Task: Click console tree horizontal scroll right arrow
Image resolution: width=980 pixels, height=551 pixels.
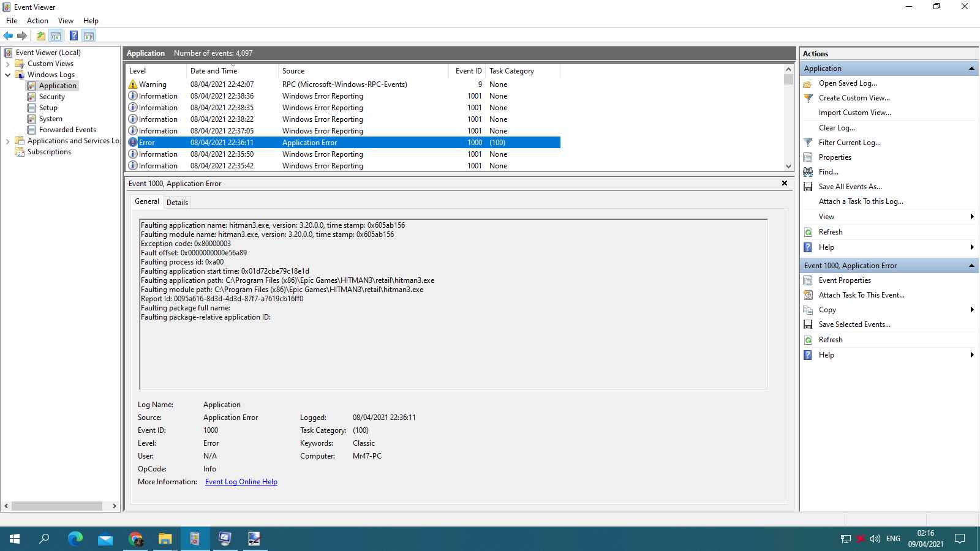Action: (x=115, y=506)
